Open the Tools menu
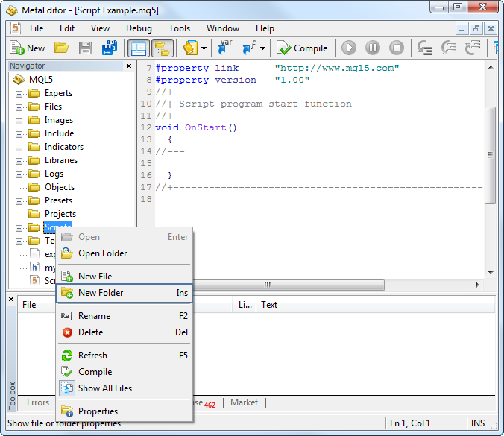The height and width of the screenshot is (436, 504). click(x=180, y=28)
